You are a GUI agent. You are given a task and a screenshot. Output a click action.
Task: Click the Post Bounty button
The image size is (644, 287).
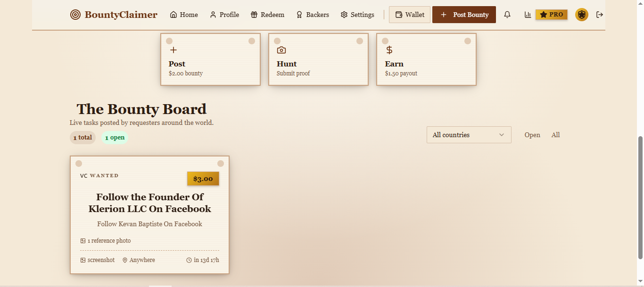[464, 15]
